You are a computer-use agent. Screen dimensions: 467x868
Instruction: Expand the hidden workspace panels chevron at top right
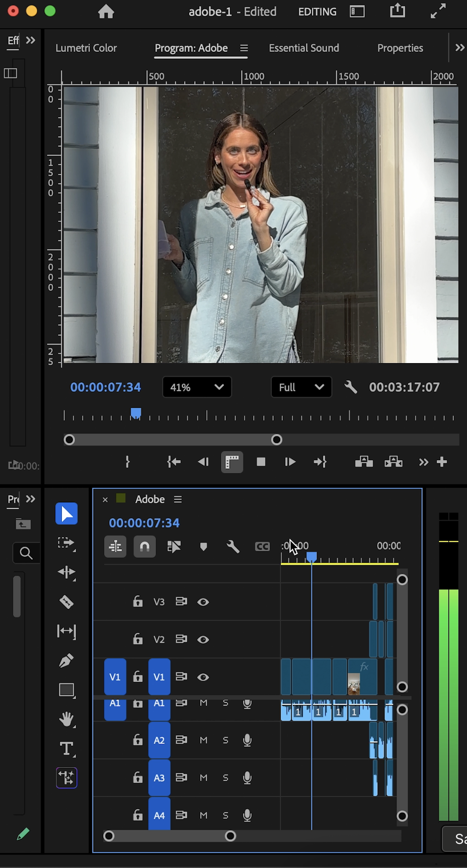tap(459, 48)
